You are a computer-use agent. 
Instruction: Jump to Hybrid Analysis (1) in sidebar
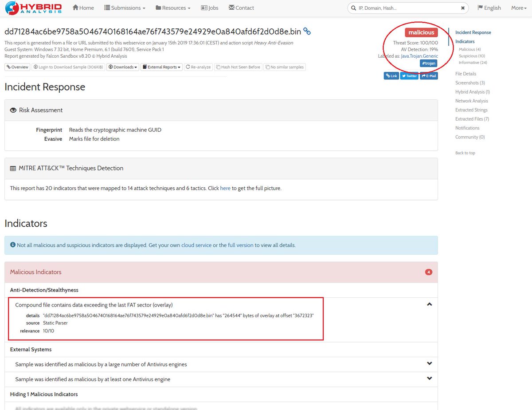pos(472,92)
